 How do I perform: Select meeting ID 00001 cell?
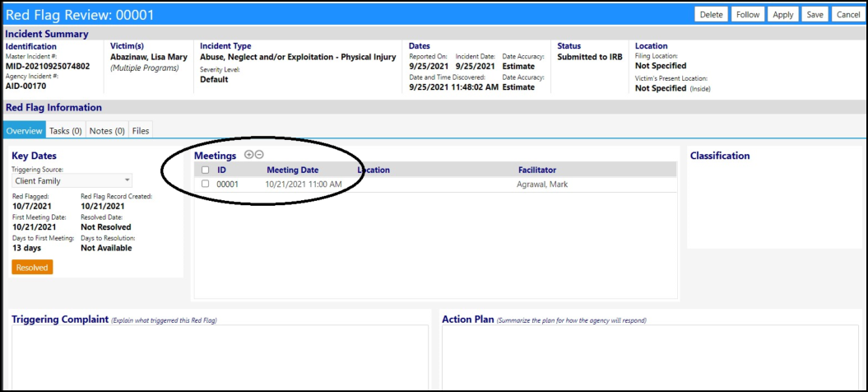click(x=228, y=184)
